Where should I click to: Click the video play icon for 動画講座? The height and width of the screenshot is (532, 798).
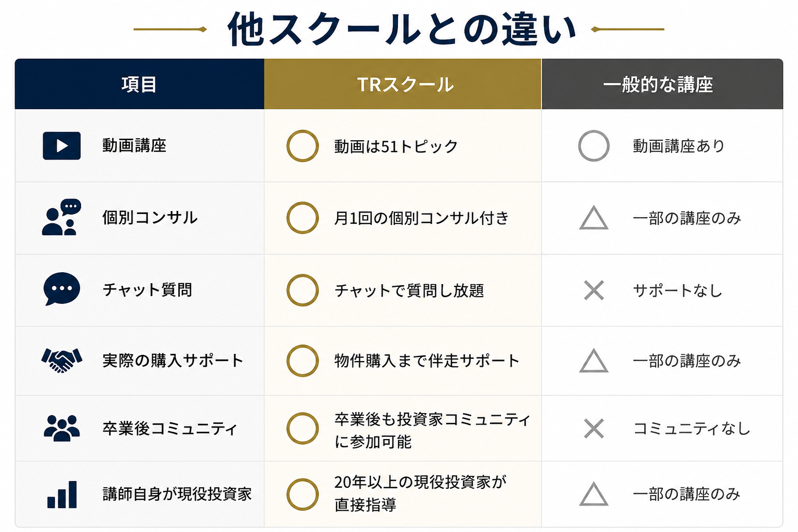[x=61, y=145]
